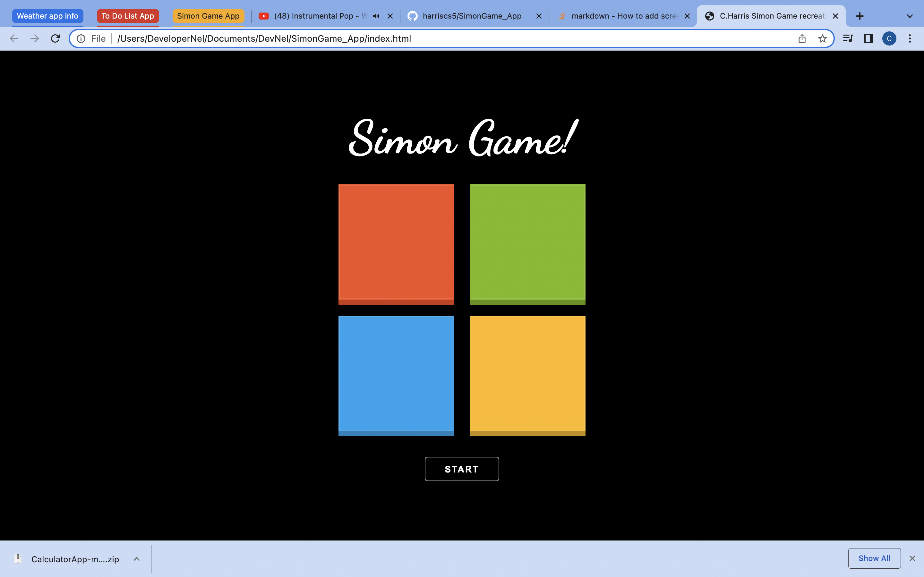Click the share page icon
Viewport: 924px width, 577px height.
pyautogui.click(x=802, y=38)
